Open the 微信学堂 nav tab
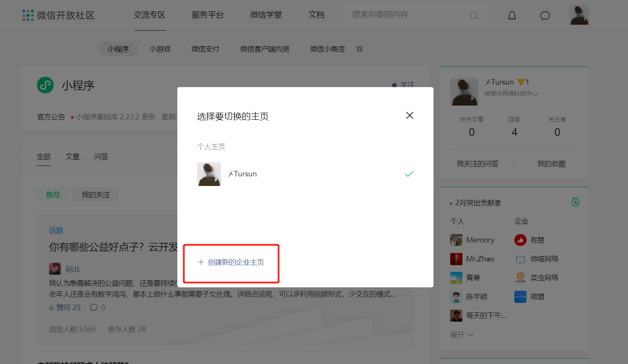This screenshot has width=628, height=364. click(266, 15)
